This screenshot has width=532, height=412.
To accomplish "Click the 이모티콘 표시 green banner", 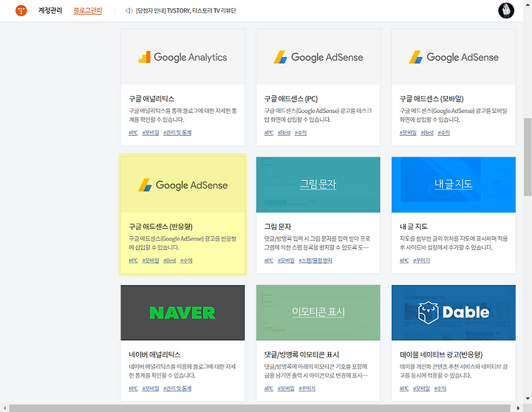I will (x=318, y=312).
